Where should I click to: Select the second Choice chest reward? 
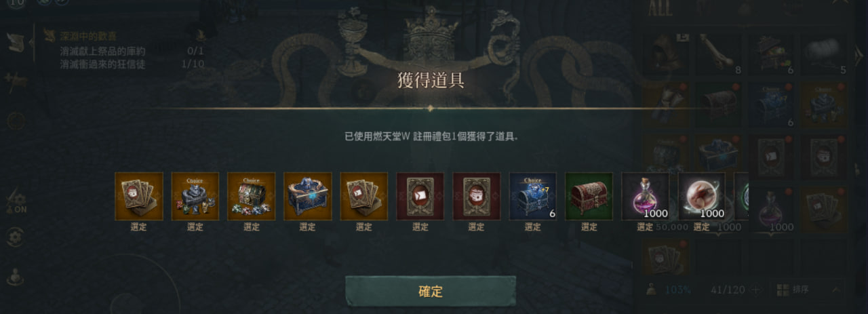tap(195, 196)
